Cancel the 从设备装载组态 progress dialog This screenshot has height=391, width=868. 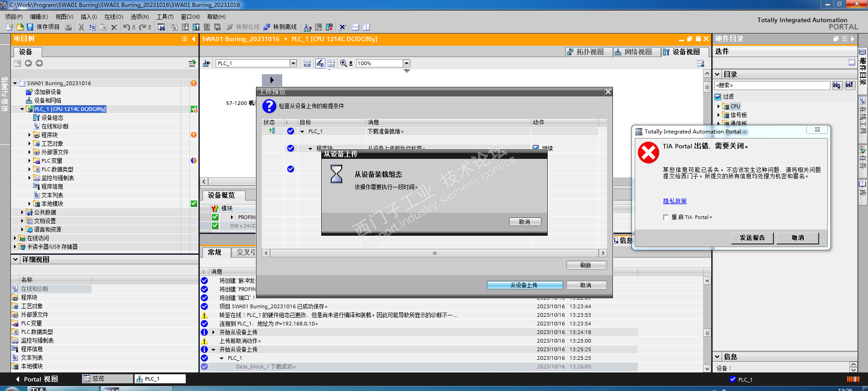click(x=525, y=222)
